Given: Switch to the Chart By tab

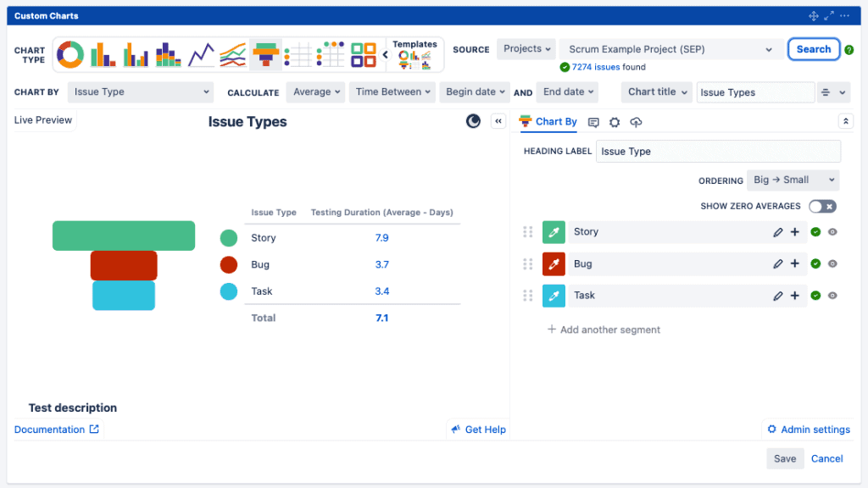Looking at the screenshot, I should pos(548,122).
